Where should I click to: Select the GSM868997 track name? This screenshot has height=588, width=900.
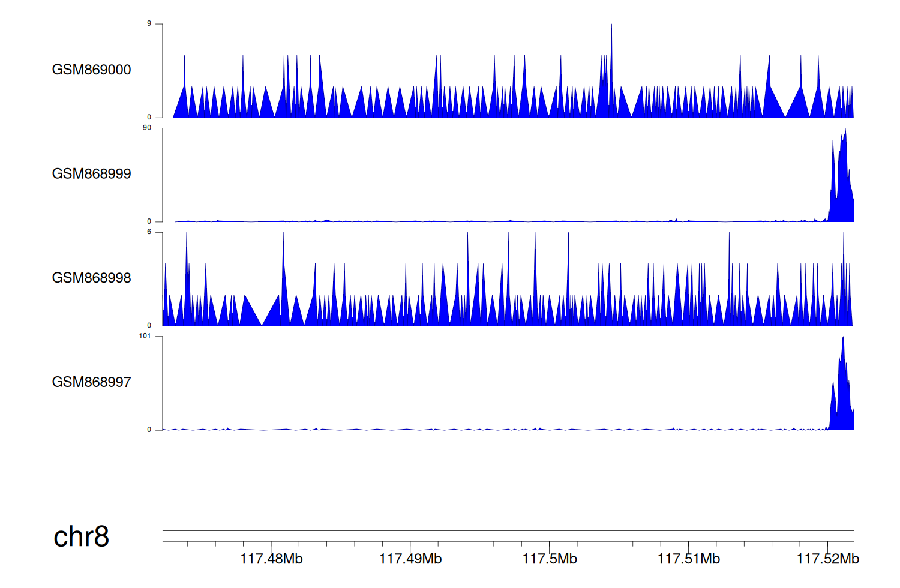coord(91,382)
